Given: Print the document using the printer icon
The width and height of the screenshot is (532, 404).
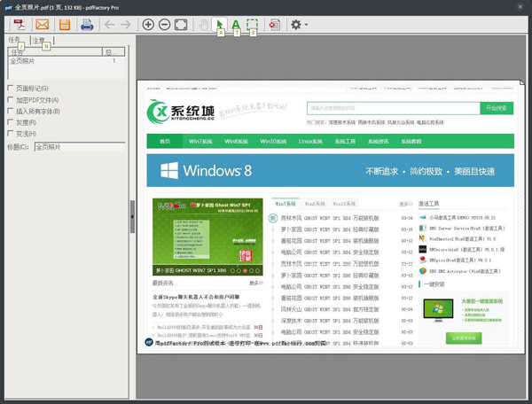Looking at the screenshot, I should 87,25.
